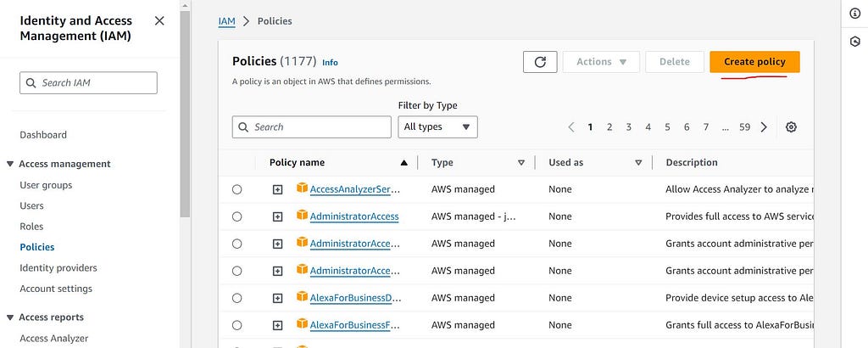This screenshot has width=868, height=348.
Task: Go to page 4 of policies
Action: [648, 127]
